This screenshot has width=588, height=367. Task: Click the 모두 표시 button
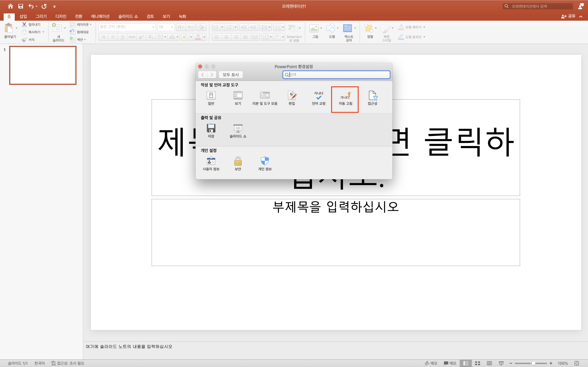point(231,75)
